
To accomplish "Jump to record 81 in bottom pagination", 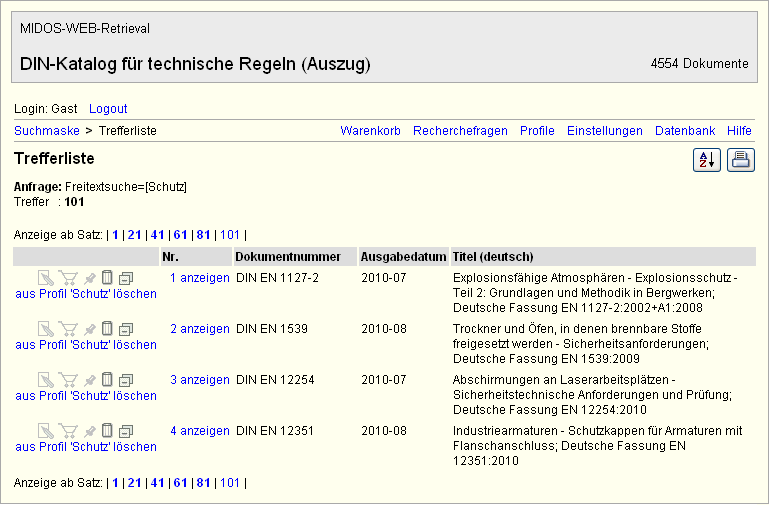I will click(x=203, y=483).
